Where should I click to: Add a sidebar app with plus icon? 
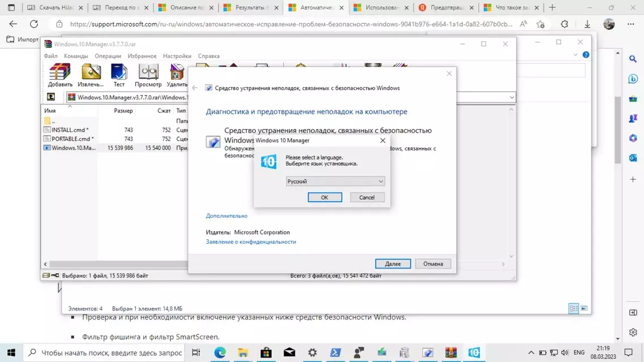pyautogui.click(x=633, y=179)
